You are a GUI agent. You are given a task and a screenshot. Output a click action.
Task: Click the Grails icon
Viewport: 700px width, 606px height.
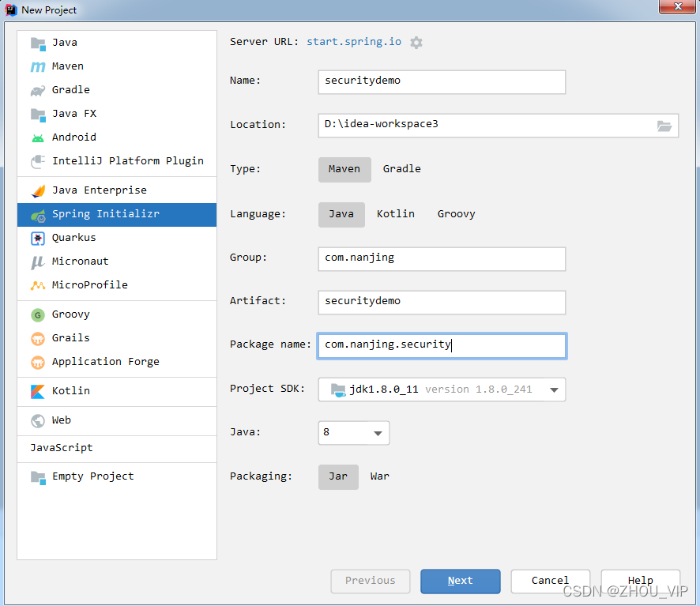pyautogui.click(x=38, y=339)
